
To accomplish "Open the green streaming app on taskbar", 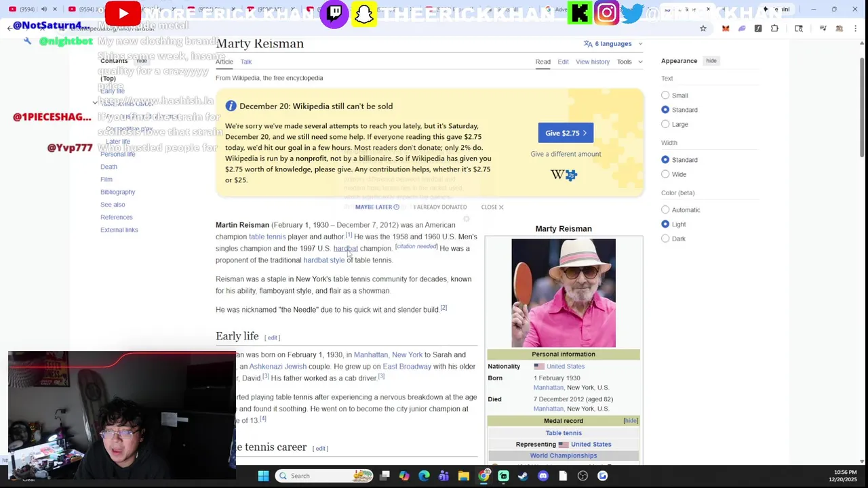I will tap(503, 476).
